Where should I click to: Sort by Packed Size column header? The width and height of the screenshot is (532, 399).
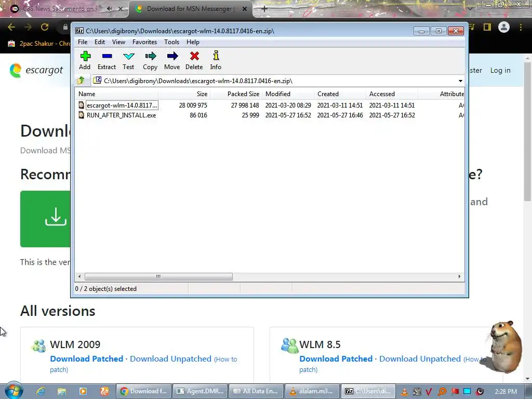click(236, 94)
